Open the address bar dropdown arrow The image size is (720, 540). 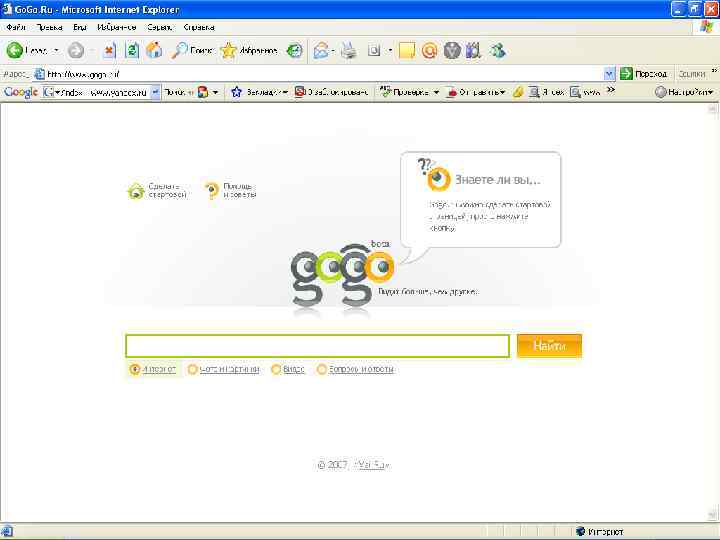[609, 73]
